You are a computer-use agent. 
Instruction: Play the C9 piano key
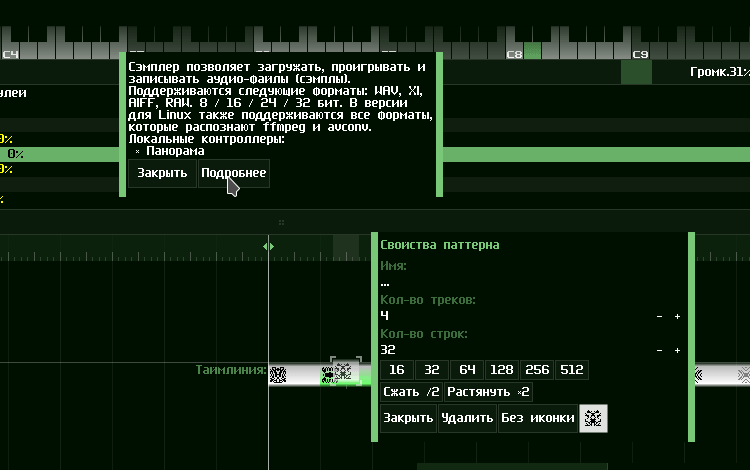641,51
